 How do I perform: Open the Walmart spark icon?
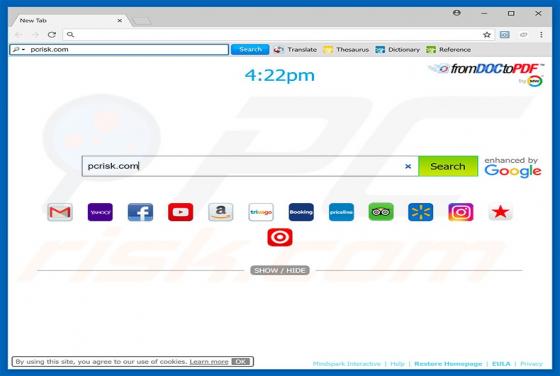click(x=421, y=212)
